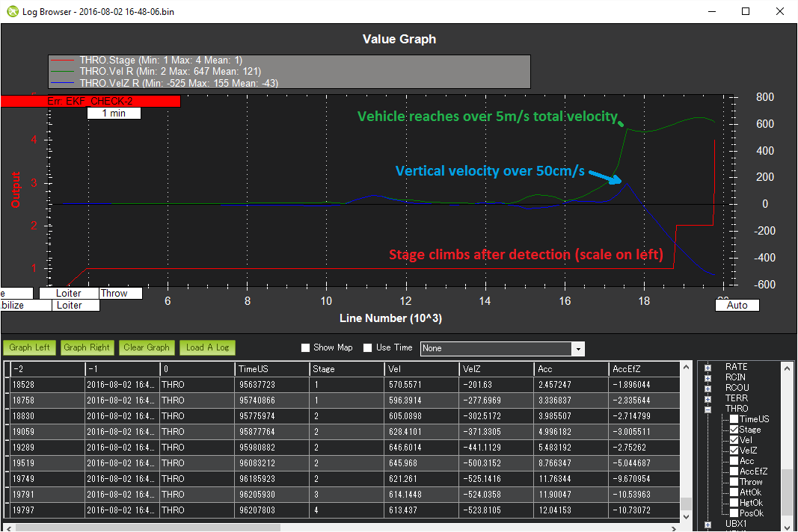Click the tree panel scroll-up arrow
Image resolution: width=798 pixels, height=532 pixels.
pos(786,367)
